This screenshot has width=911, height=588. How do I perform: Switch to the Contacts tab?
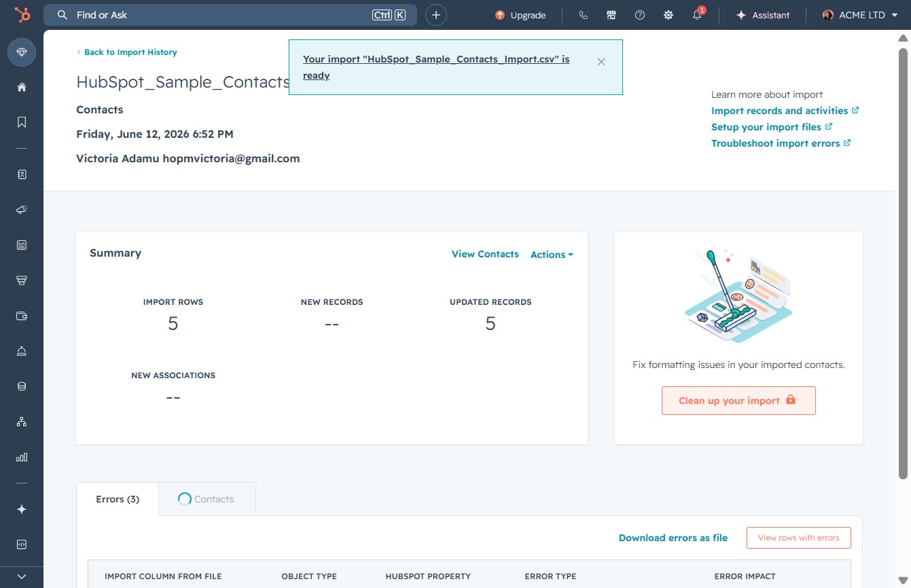(207, 499)
